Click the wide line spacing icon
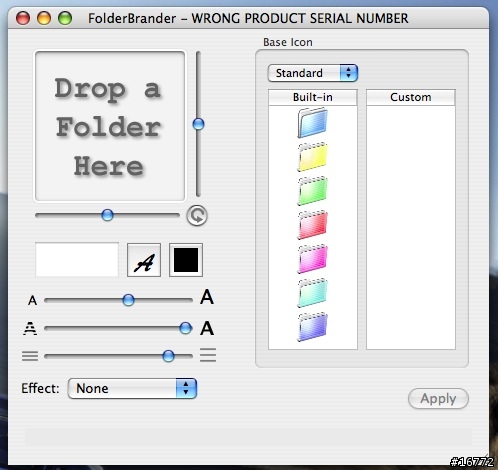 (x=208, y=355)
